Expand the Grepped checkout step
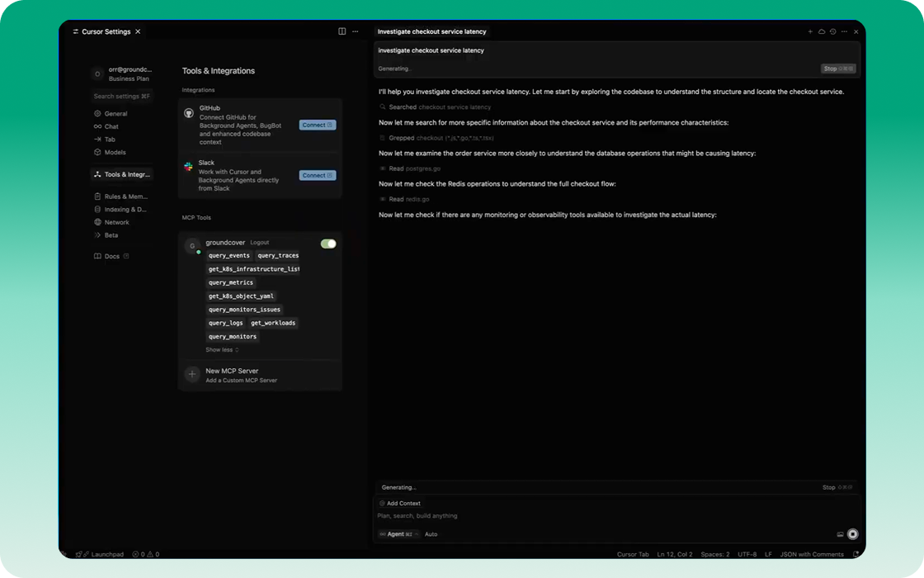The image size is (924, 578). (436, 138)
